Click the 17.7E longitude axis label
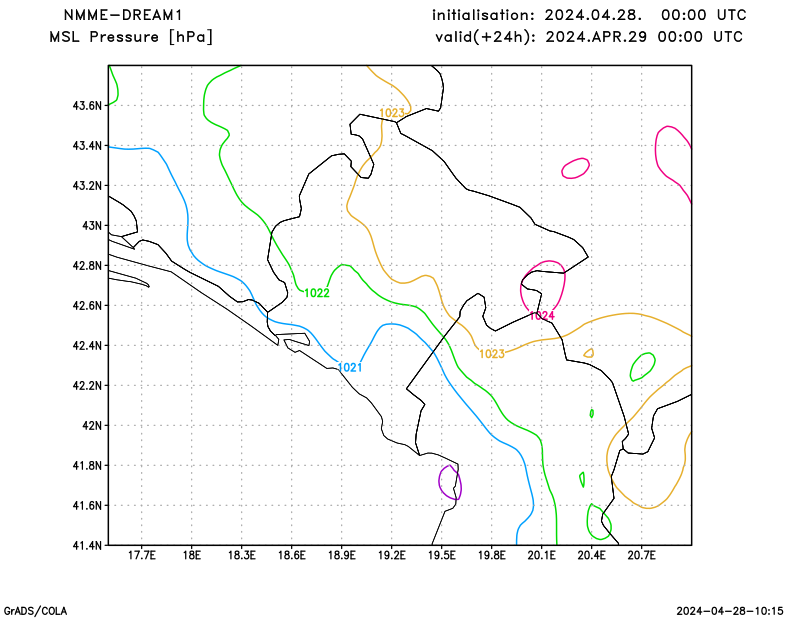 coord(142,555)
